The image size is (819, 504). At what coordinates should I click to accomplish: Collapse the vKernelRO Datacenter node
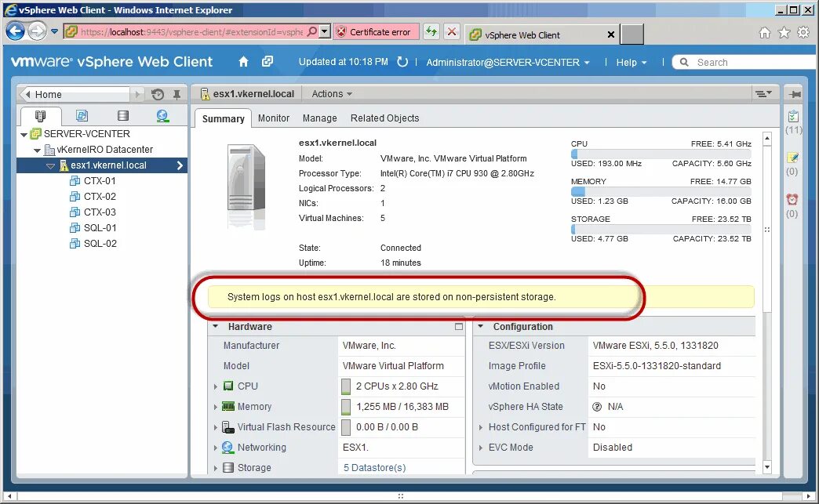pos(37,150)
